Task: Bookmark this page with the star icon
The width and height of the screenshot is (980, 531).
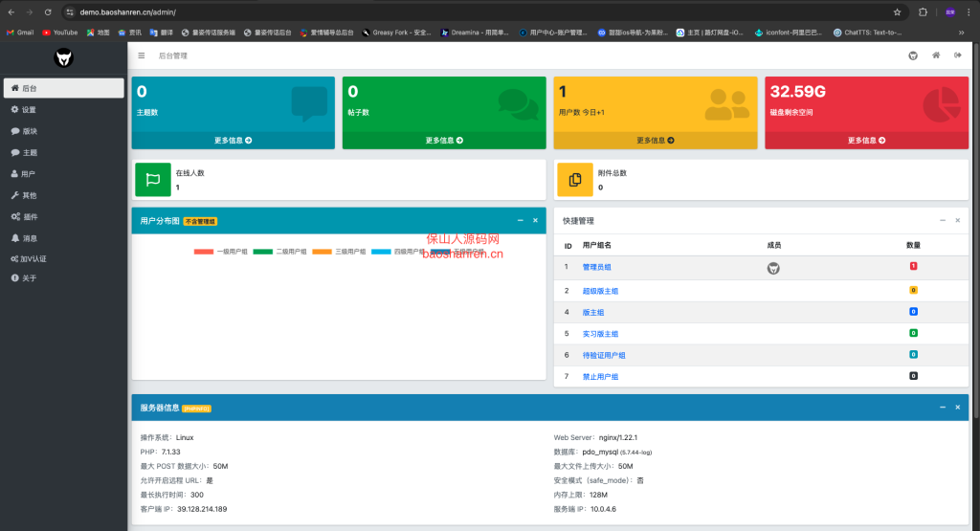Action: click(x=898, y=11)
